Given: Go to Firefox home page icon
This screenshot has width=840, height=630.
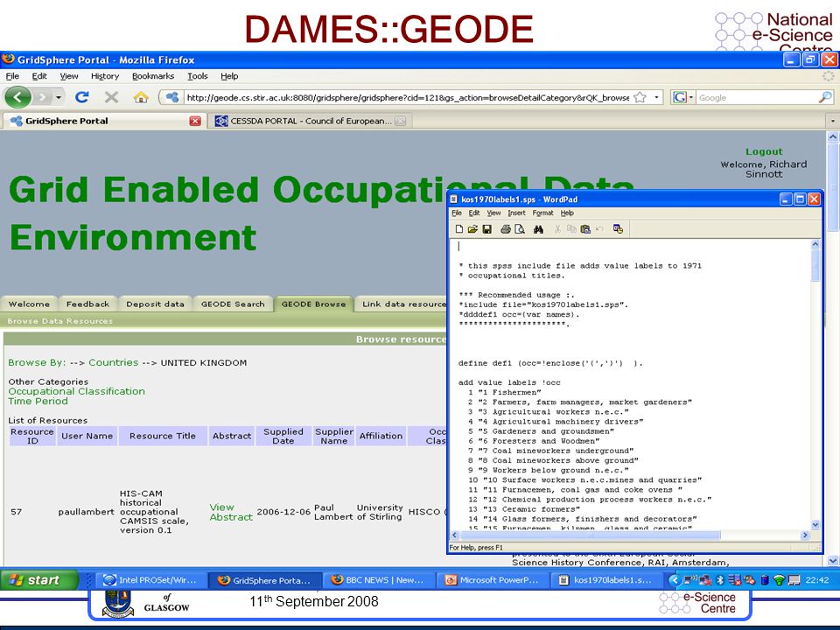Looking at the screenshot, I should click(141, 97).
